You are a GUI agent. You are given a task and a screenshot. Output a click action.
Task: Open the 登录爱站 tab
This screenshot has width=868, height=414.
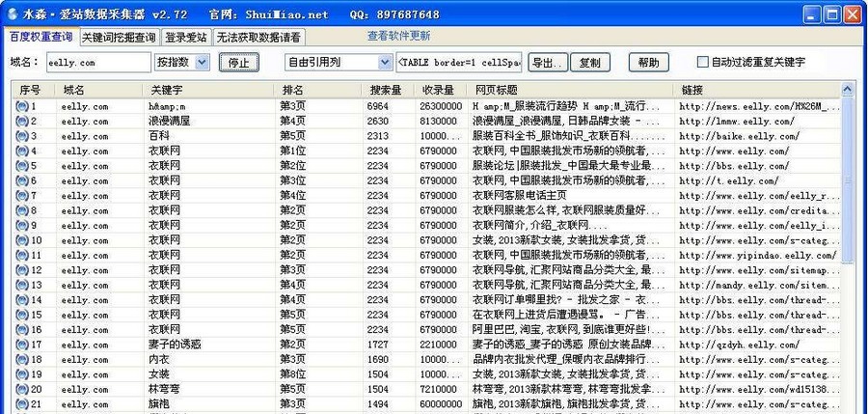pyautogui.click(x=186, y=38)
